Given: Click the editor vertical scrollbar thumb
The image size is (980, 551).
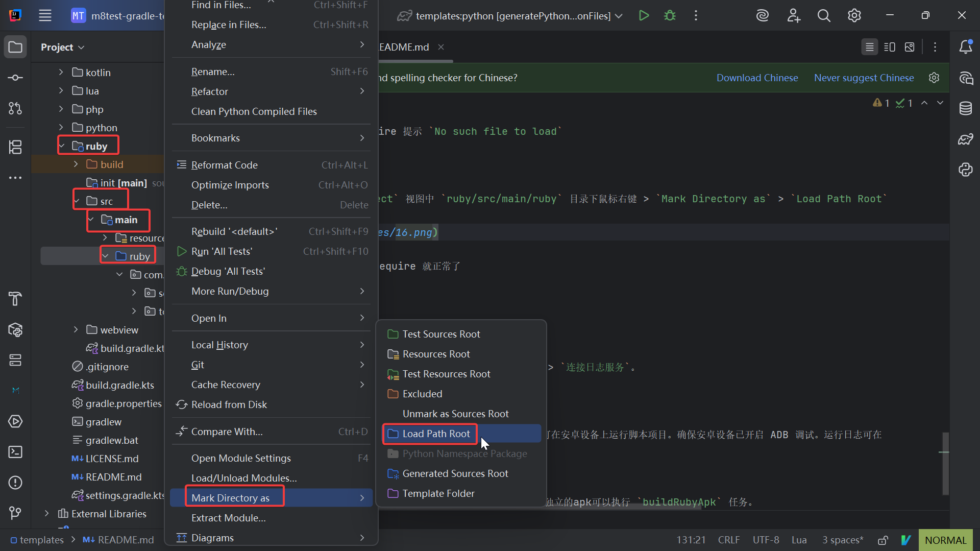Looking at the screenshot, I should tap(945, 463).
